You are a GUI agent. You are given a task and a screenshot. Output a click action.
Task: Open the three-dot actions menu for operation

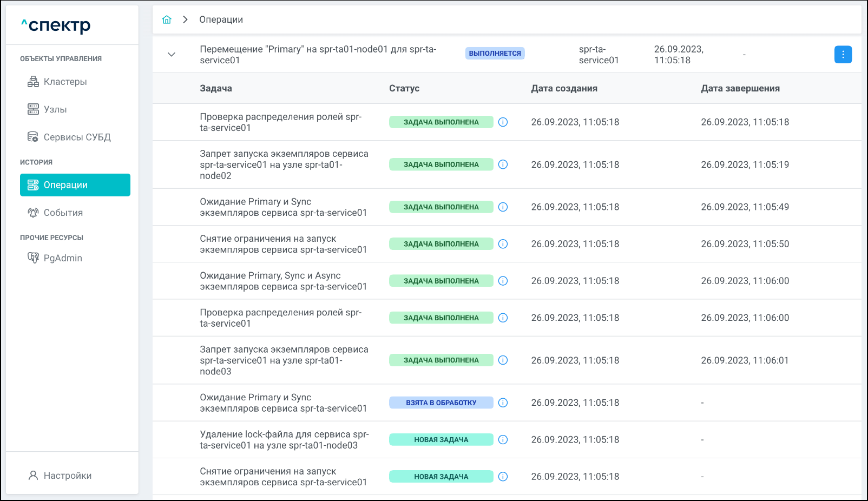(843, 55)
